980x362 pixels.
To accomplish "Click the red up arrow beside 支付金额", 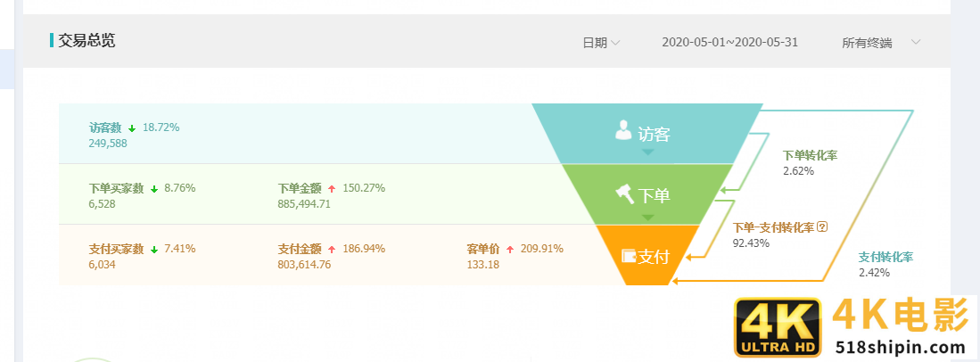I will (x=332, y=250).
